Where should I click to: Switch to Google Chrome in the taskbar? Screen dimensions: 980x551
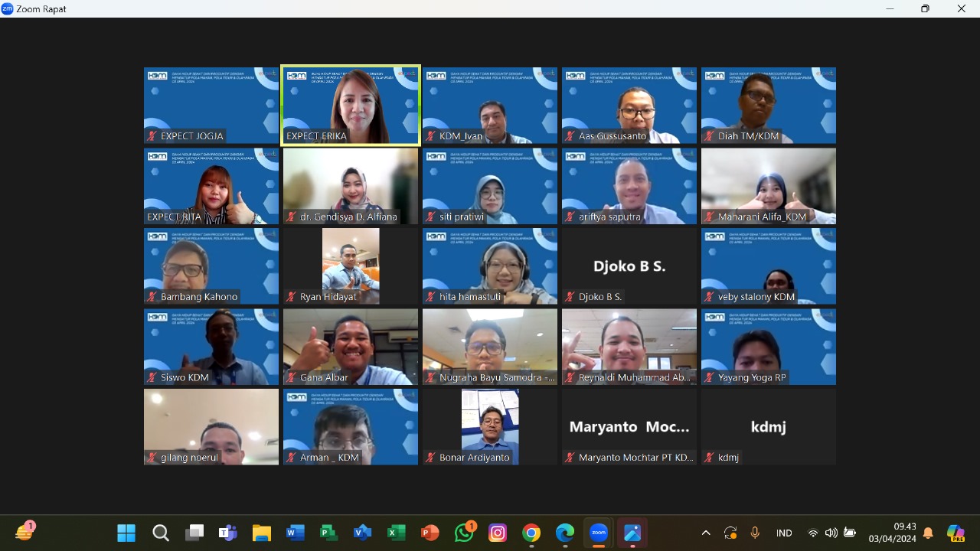(x=531, y=533)
